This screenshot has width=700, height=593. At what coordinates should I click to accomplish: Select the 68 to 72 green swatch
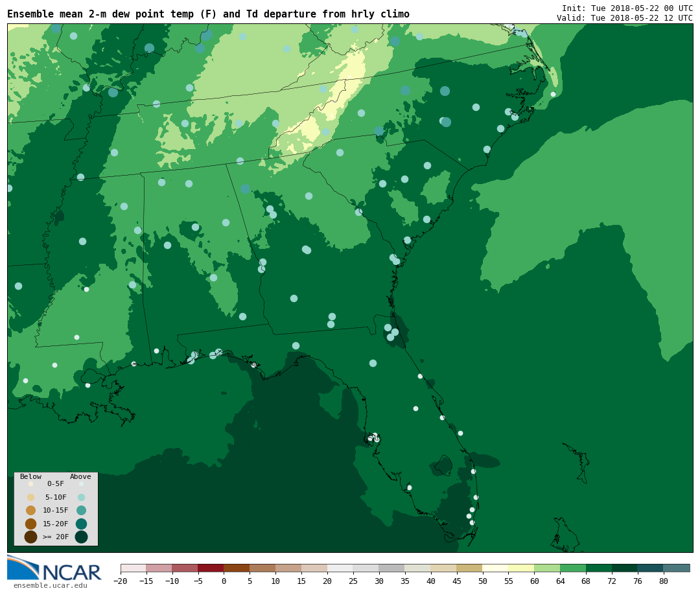click(x=599, y=568)
